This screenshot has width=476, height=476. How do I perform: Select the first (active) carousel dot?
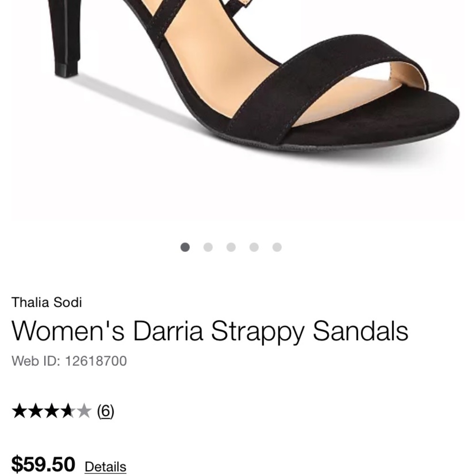tap(185, 247)
